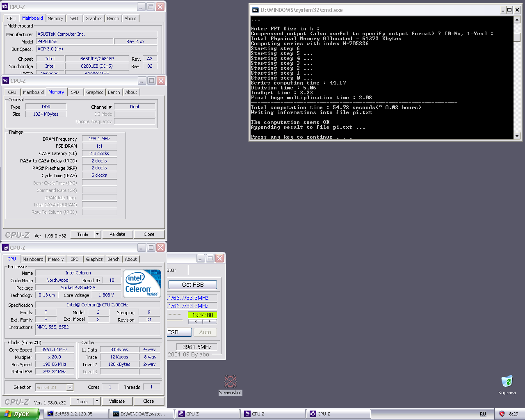
Task: Click the CPU-Z icon in the CPU window title bar
Action: click(5, 247)
